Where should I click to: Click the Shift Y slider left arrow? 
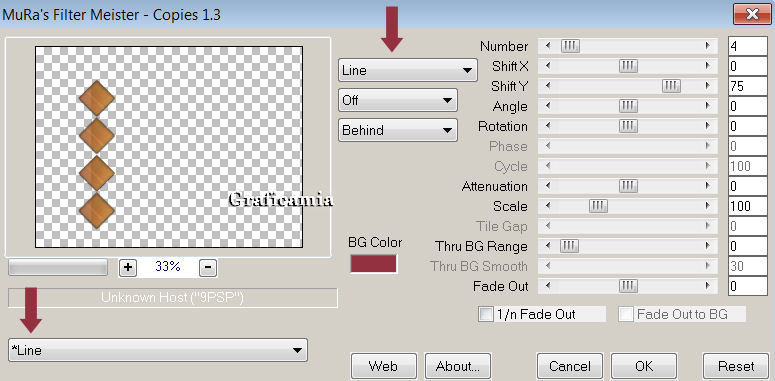tap(548, 86)
